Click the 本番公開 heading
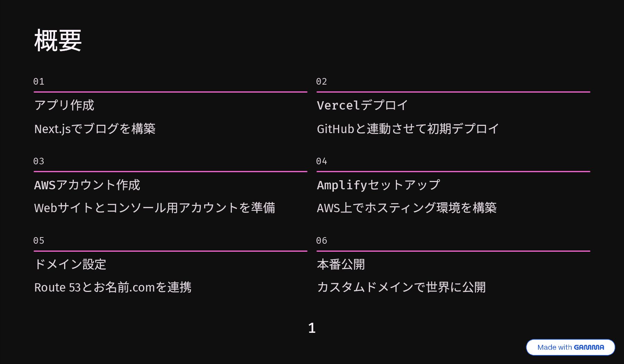Image resolution: width=624 pixels, height=364 pixels. (x=341, y=264)
